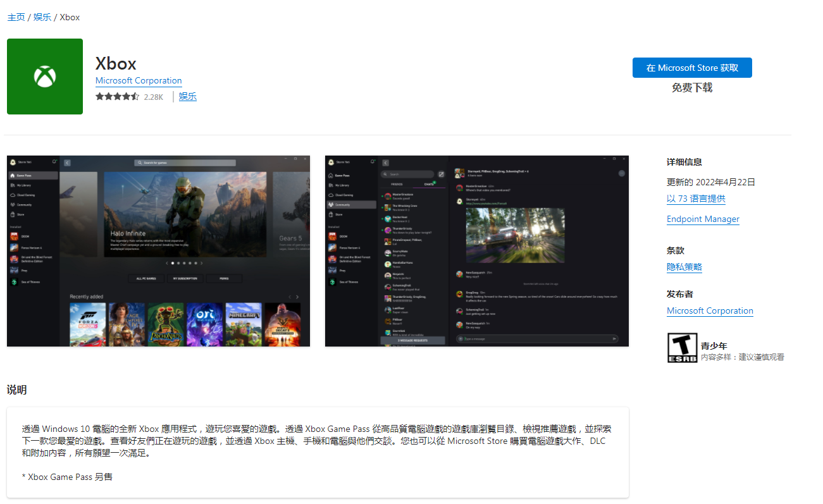Click the 详细信息 heading
Image resolution: width=823 pixels, height=504 pixels.
[684, 162]
